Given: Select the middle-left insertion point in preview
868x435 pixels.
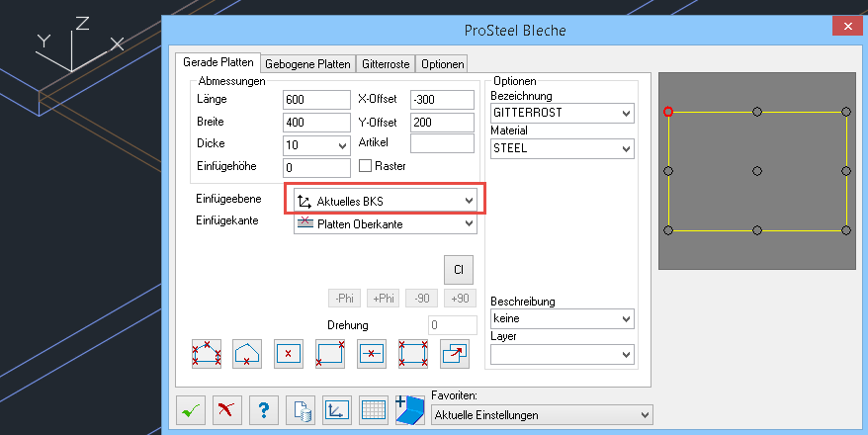Looking at the screenshot, I should pos(668,171).
